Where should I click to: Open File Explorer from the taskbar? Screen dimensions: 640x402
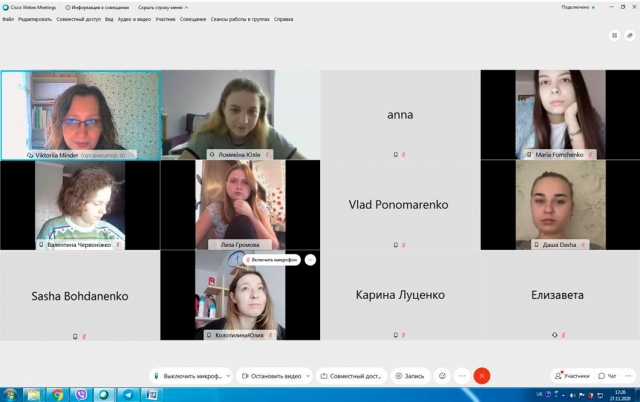point(33,395)
